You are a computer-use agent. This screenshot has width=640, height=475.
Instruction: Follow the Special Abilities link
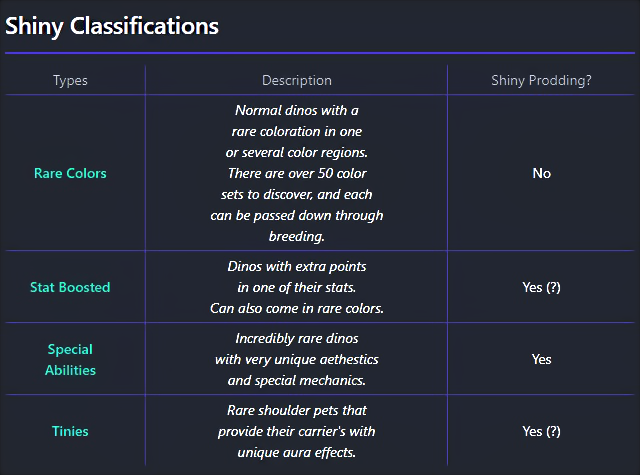(70, 360)
